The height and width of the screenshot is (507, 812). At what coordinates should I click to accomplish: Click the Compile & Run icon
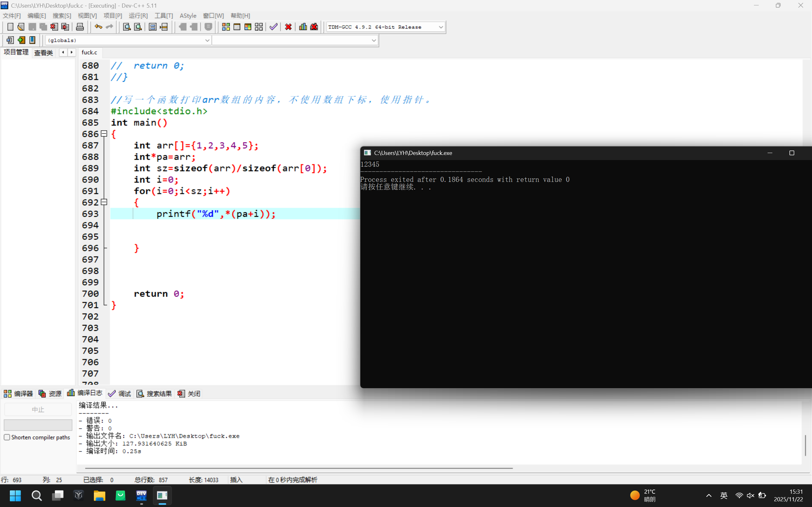[x=248, y=27]
